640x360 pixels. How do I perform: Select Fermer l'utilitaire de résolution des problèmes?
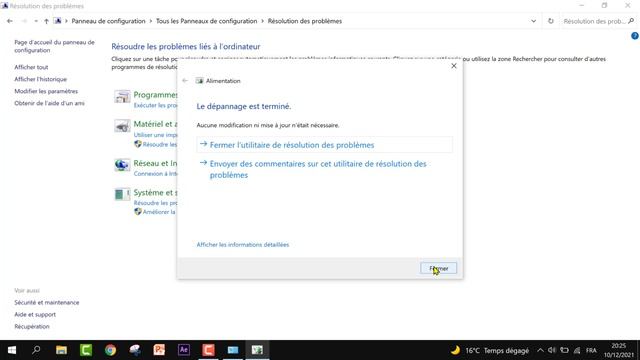[324, 145]
